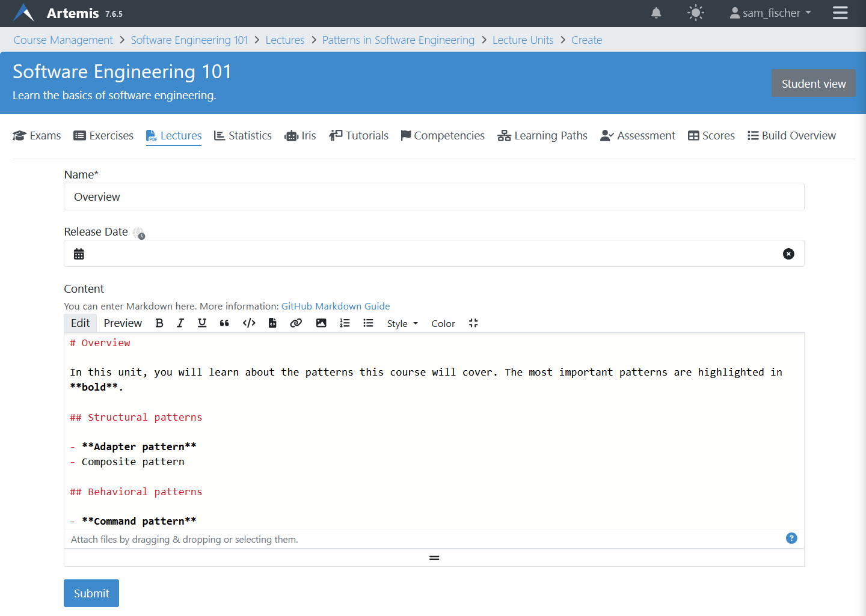Insert a code block via the code icon

(249, 323)
